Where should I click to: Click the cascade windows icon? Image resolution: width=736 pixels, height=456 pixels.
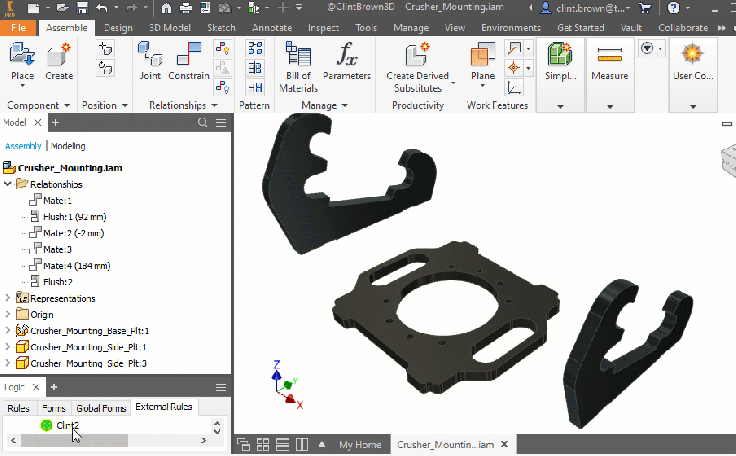243,444
